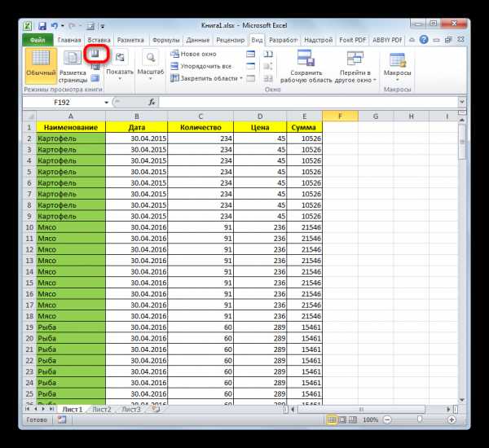The image size is (489, 448).
Task: Click the formula bar input field
Action: 308,103
